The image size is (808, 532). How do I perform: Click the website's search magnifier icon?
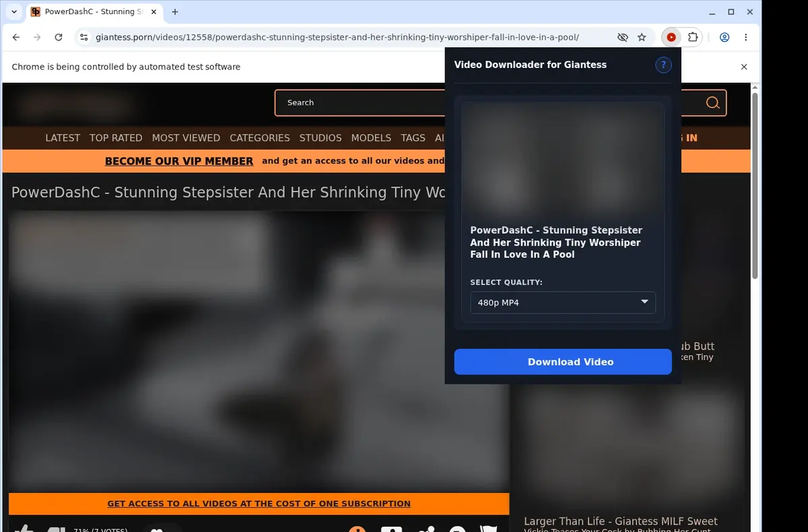pos(712,103)
